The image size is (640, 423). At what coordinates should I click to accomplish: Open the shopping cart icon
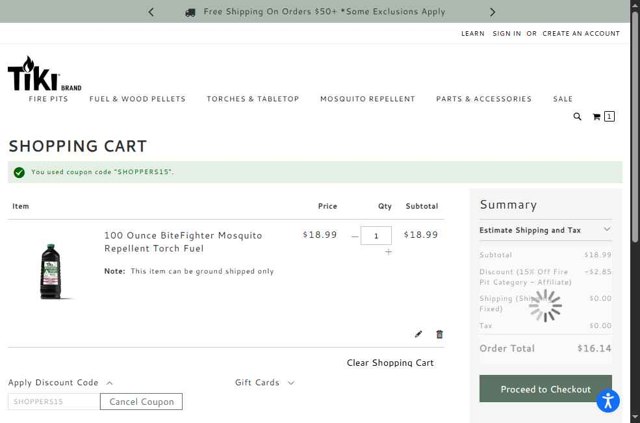click(596, 117)
